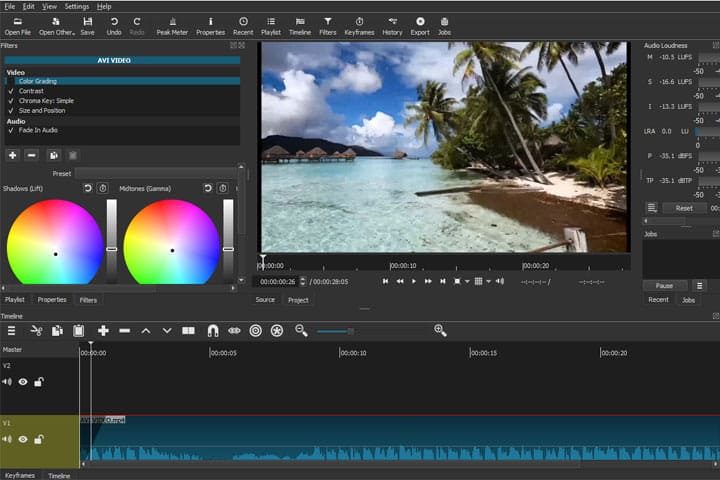
Task: Switch to the Project tab
Action: point(298,300)
